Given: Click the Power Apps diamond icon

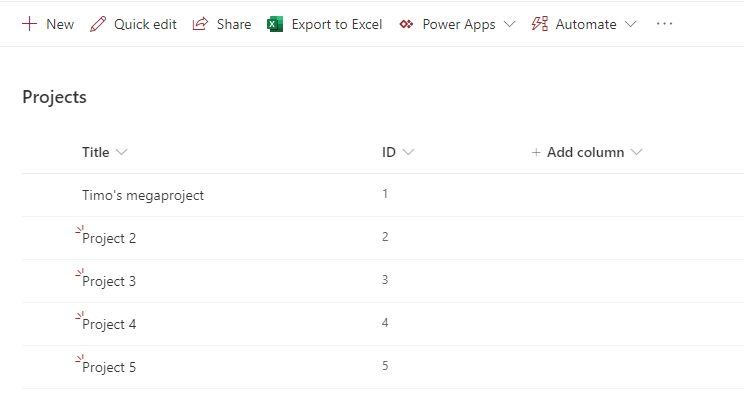Looking at the screenshot, I should click(406, 24).
